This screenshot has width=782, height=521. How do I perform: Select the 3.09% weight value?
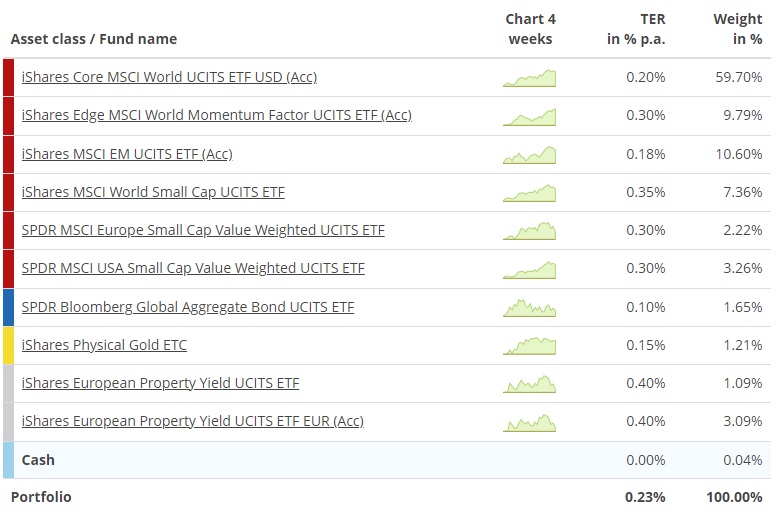(743, 421)
